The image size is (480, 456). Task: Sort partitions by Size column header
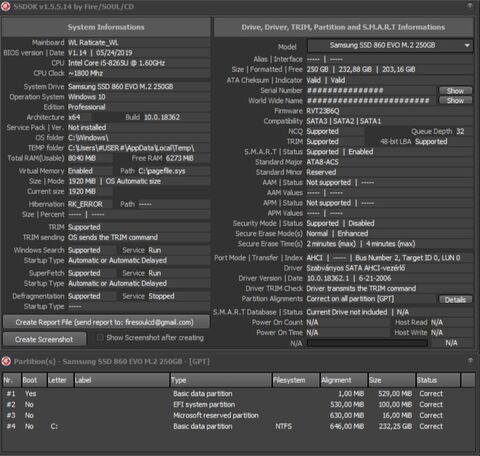[x=392, y=380]
